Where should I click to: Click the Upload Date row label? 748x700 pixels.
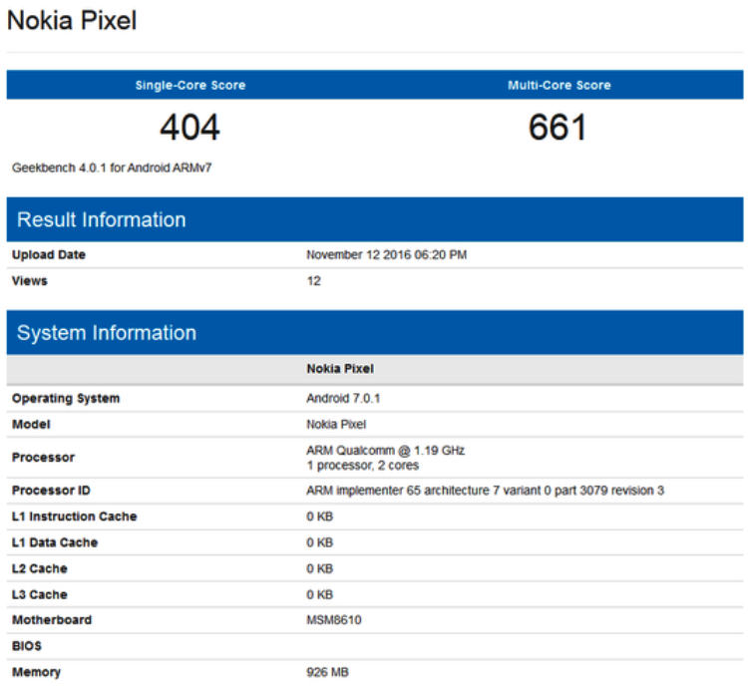(49, 255)
